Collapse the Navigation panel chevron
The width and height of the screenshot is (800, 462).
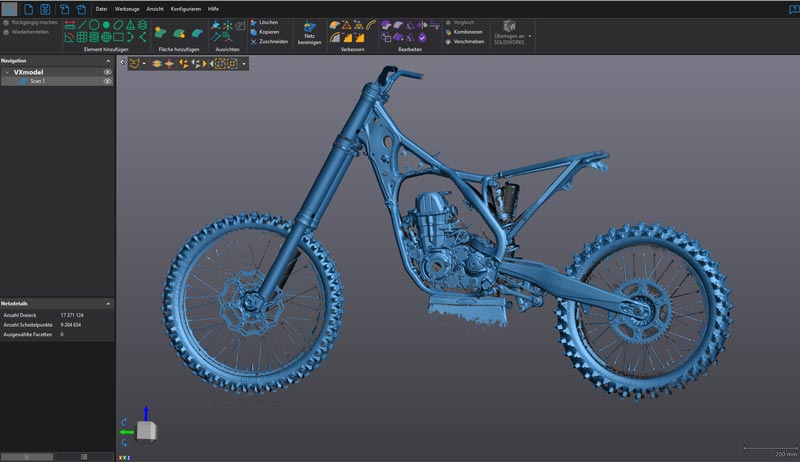coord(108,60)
